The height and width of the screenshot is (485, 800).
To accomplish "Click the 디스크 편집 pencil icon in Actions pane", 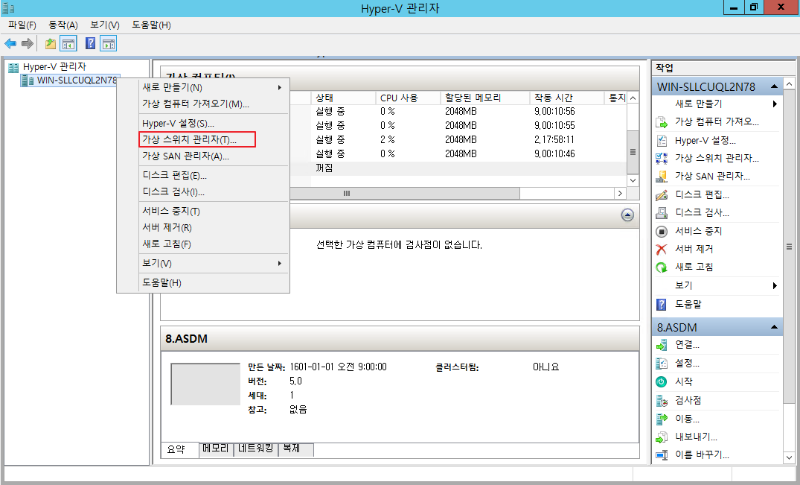I will coord(661,195).
